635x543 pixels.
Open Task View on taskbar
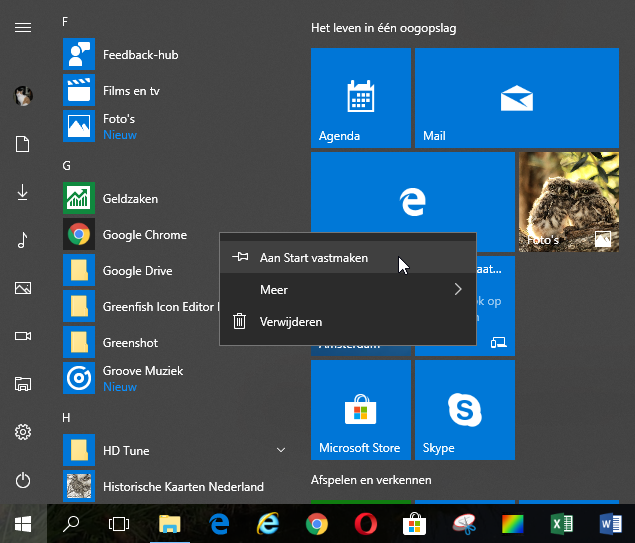point(119,524)
